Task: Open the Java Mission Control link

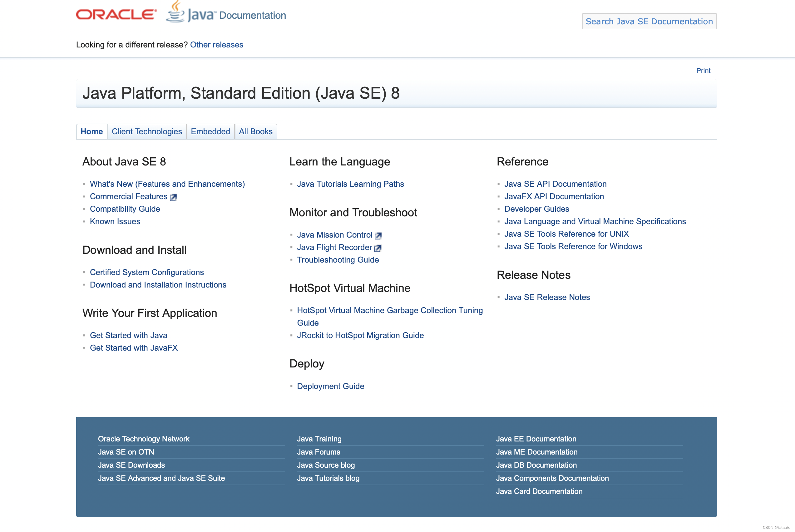Action: (x=334, y=235)
